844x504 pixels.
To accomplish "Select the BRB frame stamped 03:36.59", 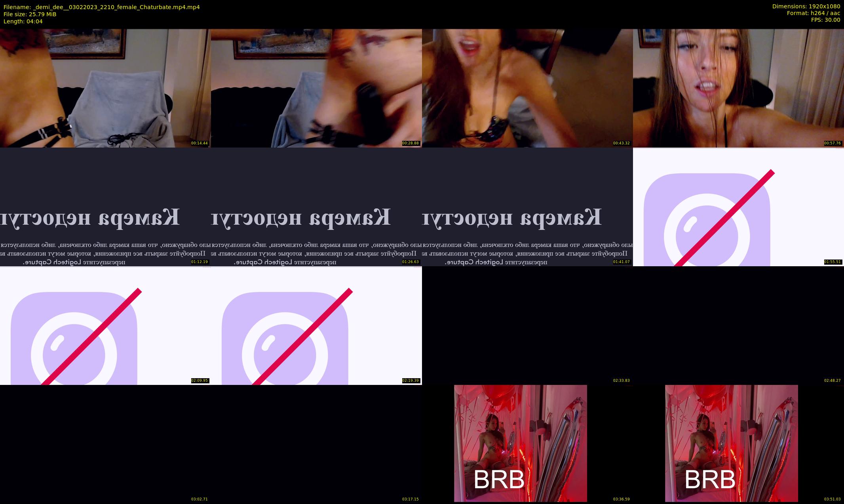I will click(527, 444).
